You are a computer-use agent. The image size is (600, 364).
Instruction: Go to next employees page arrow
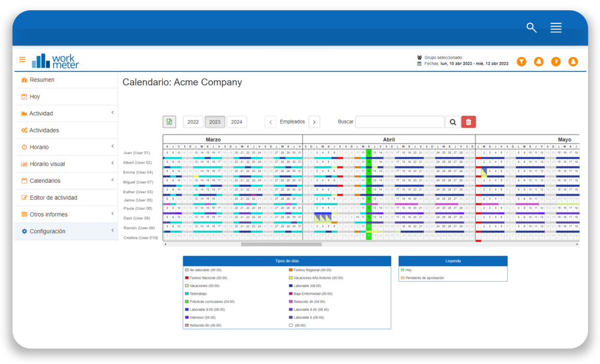(x=314, y=122)
